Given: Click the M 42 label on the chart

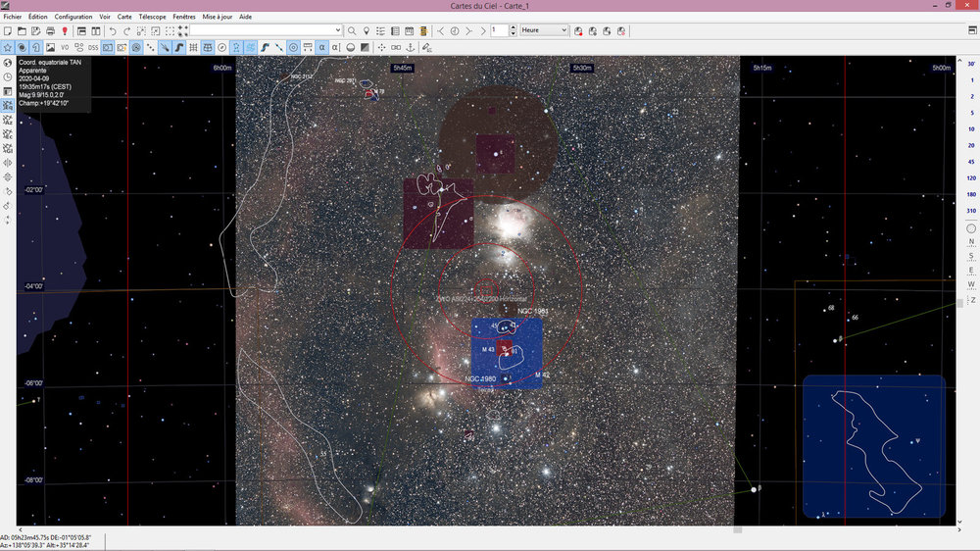Looking at the screenshot, I should point(542,376).
